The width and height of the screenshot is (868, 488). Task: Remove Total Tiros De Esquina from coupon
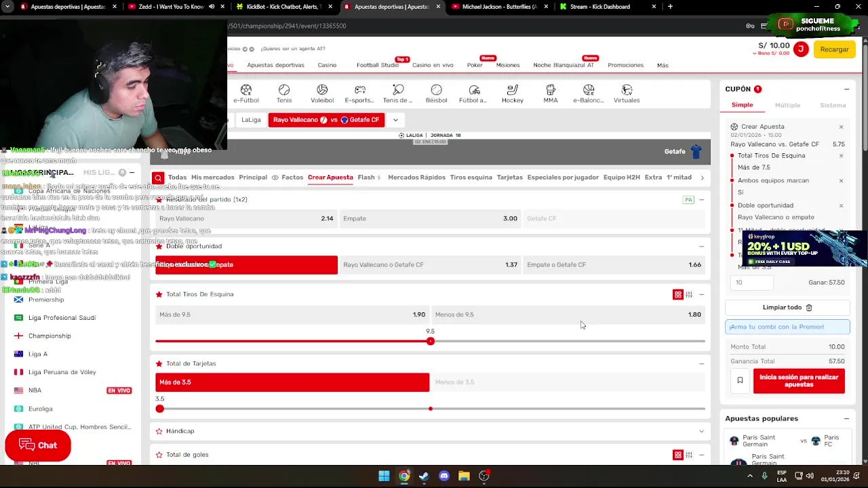(x=841, y=156)
